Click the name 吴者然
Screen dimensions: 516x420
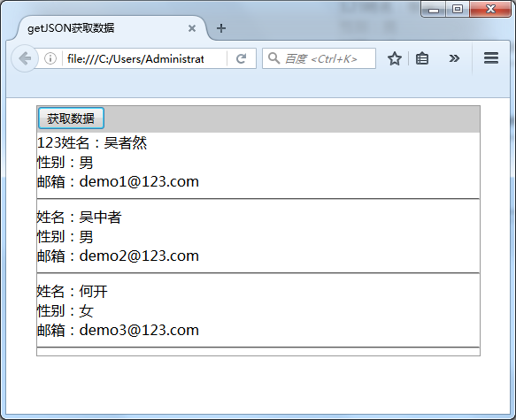[x=126, y=143]
